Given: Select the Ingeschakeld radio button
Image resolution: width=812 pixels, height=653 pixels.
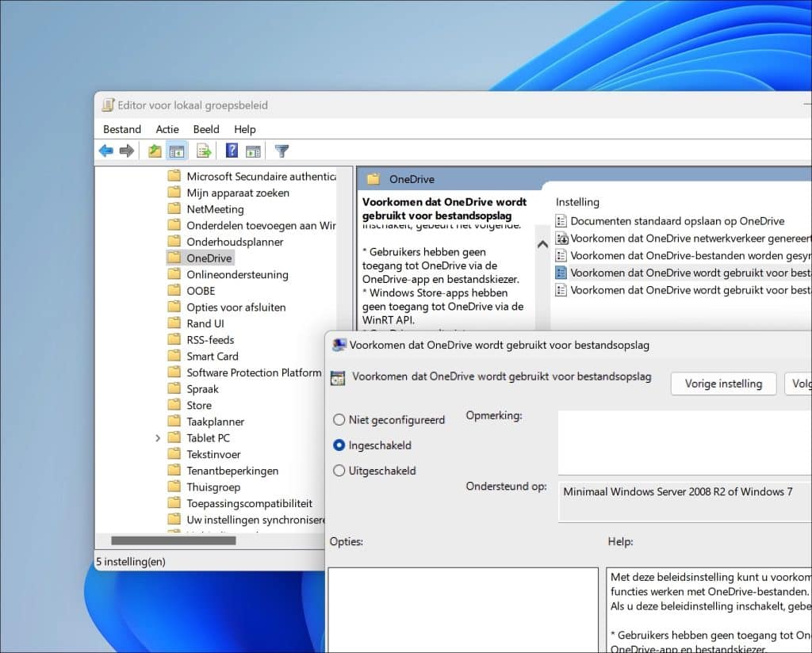Looking at the screenshot, I should [x=339, y=445].
